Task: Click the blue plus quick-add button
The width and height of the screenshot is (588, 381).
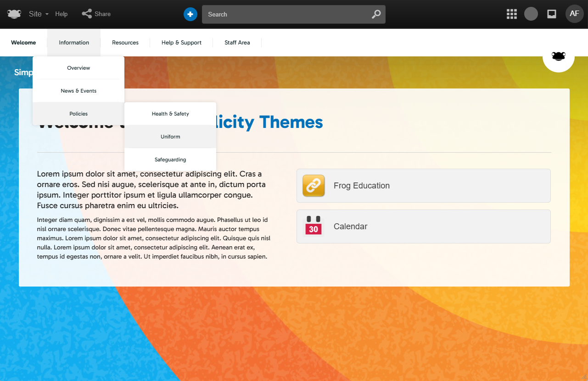Action: (x=190, y=14)
